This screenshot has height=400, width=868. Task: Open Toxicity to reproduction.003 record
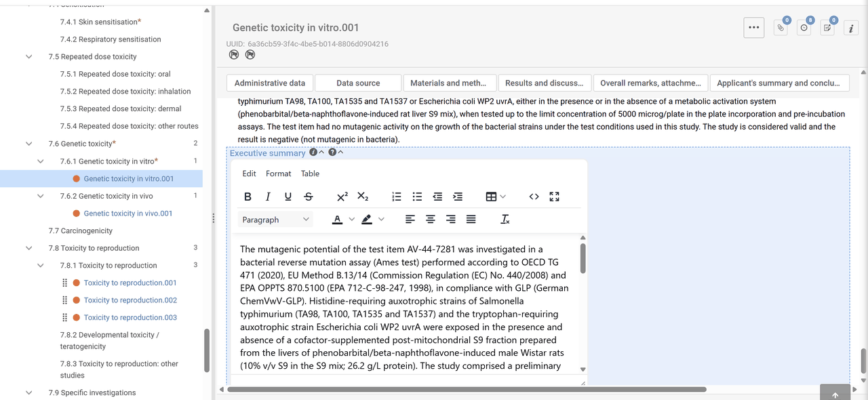(130, 317)
